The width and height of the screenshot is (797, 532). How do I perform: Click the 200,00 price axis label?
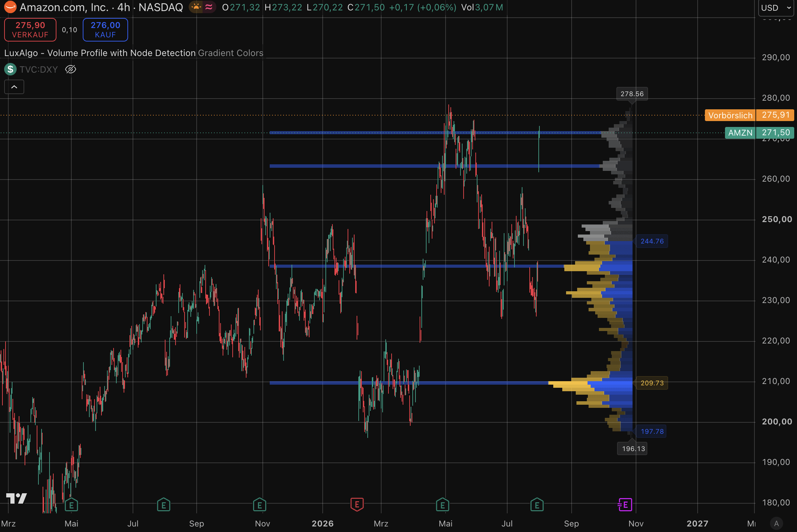click(x=777, y=422)
